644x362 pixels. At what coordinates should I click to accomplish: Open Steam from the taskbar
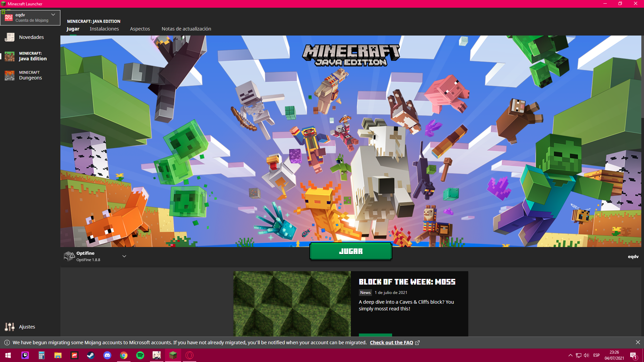tap(91, 355)
